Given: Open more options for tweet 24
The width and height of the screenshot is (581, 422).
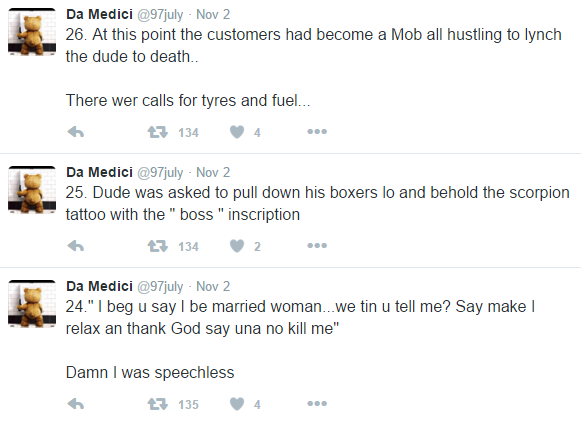Looking at the screenshot, I should coord(317,403).
